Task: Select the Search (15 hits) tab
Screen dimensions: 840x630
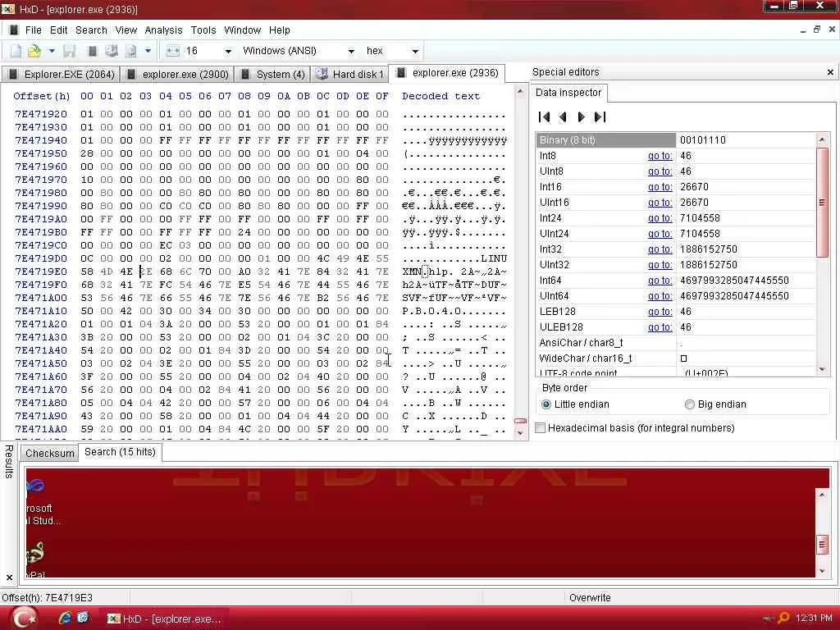Action: click(x=120, y=452)
